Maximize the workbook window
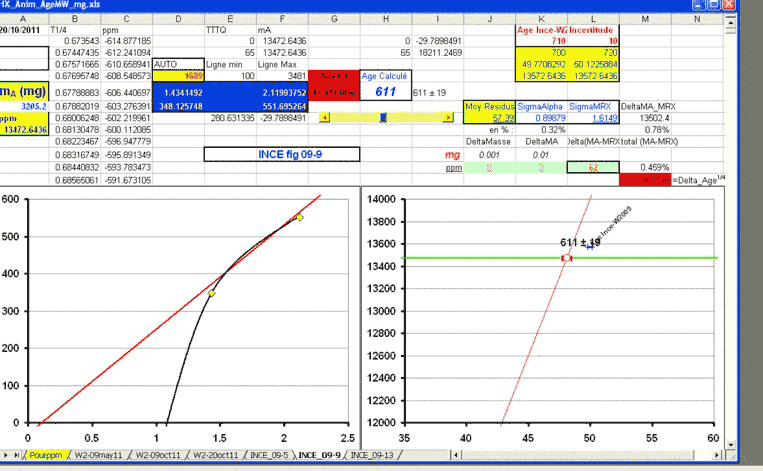The image size is (763, 471). 713,5
